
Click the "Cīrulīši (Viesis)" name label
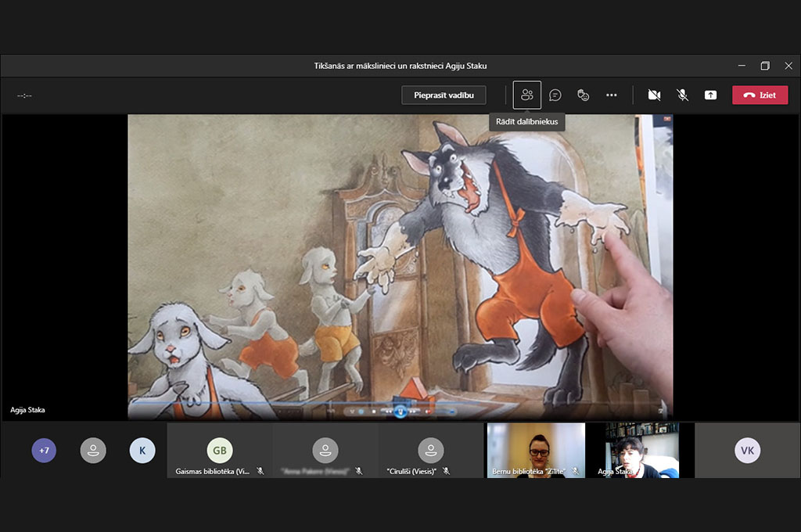coord(411,471)
